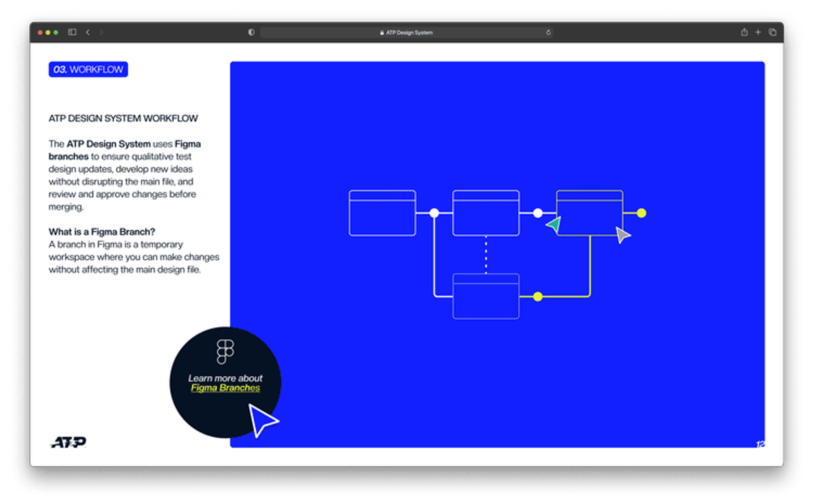The image size is (813, 504).
Task: Go back with the left chevron
Action: pos(88,32)
